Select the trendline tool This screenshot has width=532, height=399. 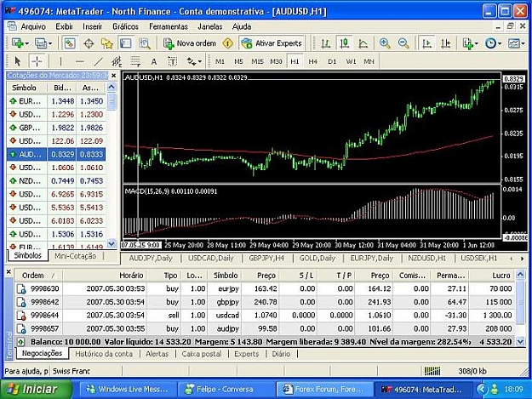coord(99,61)
